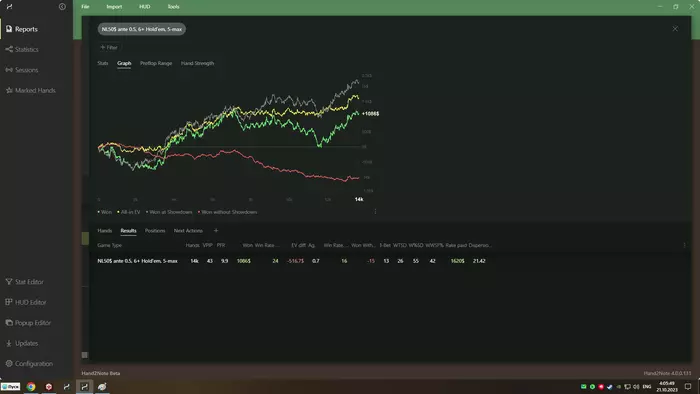700x394 pixels.
Task: Click the volume icon in tray
Action: 636,386
